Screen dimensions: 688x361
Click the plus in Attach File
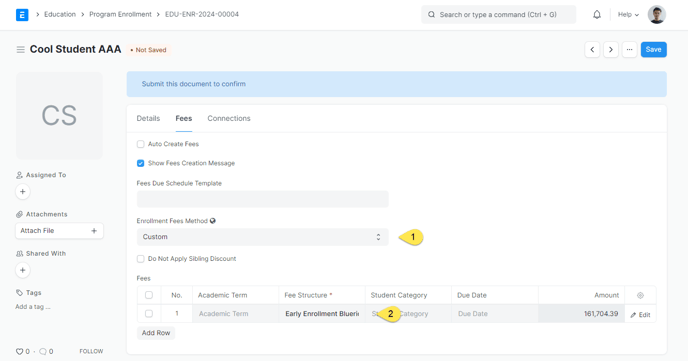click(94, 231)
